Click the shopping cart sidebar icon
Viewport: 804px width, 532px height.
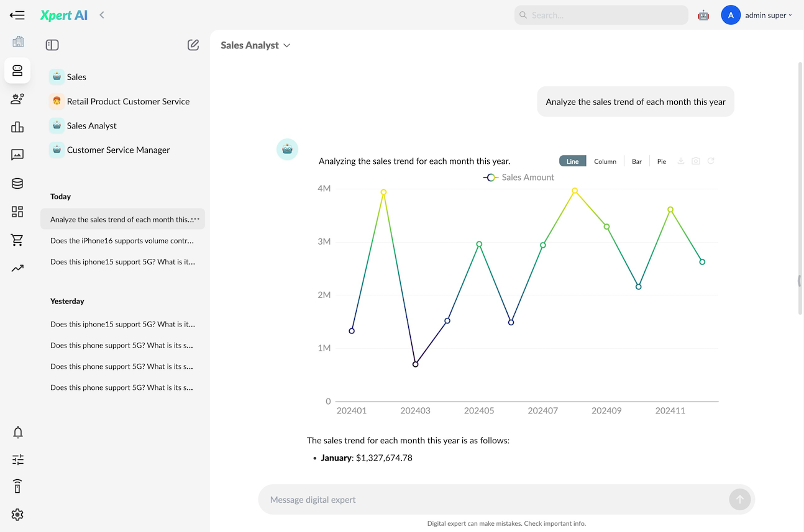pos(17,240)
